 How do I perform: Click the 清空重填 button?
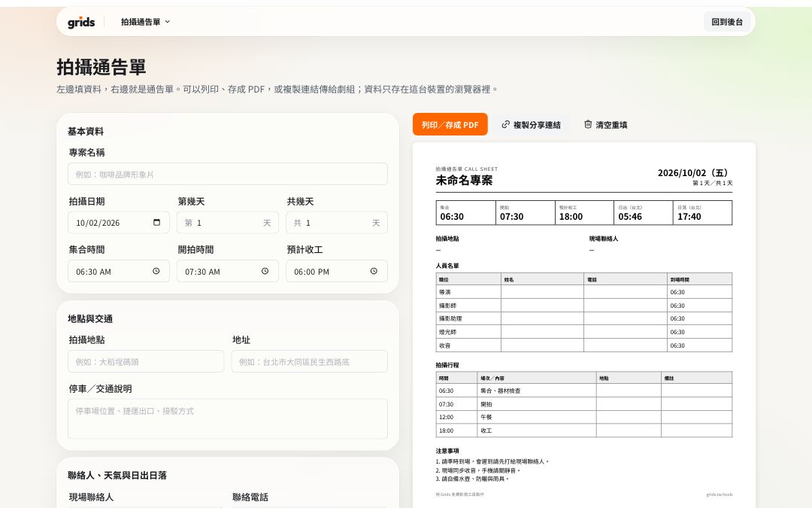605,124
